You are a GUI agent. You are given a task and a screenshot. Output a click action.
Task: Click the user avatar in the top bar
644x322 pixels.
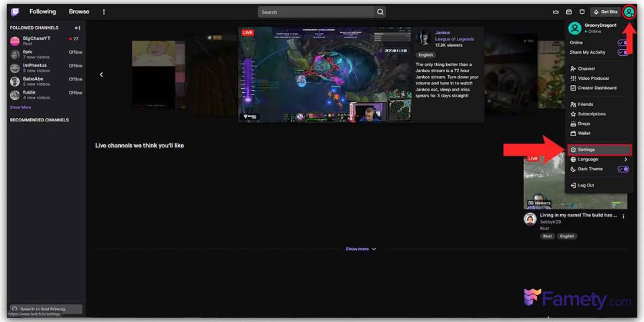(629, 12)
